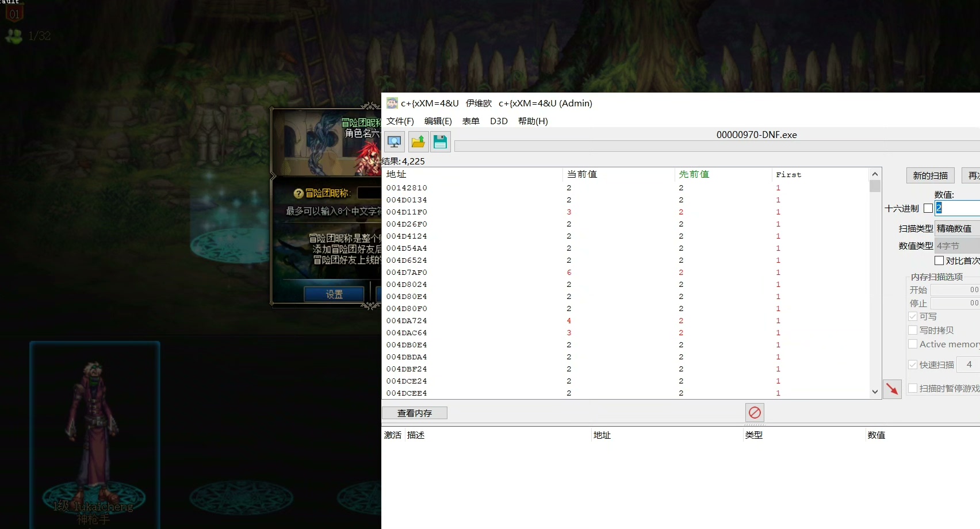The width and height of the screenshot is (980, 529).
Task: Click the 数值 input field
Action: (958, 208)
